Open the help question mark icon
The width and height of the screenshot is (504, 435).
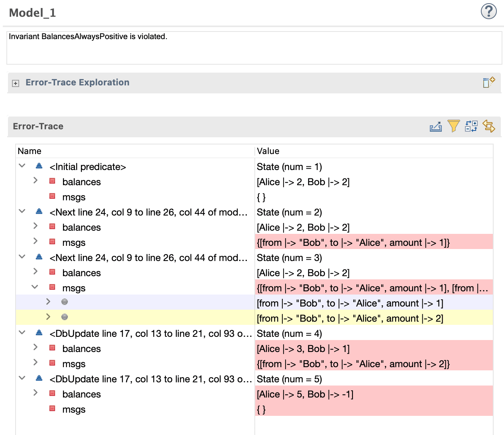[x=488, y=11]
